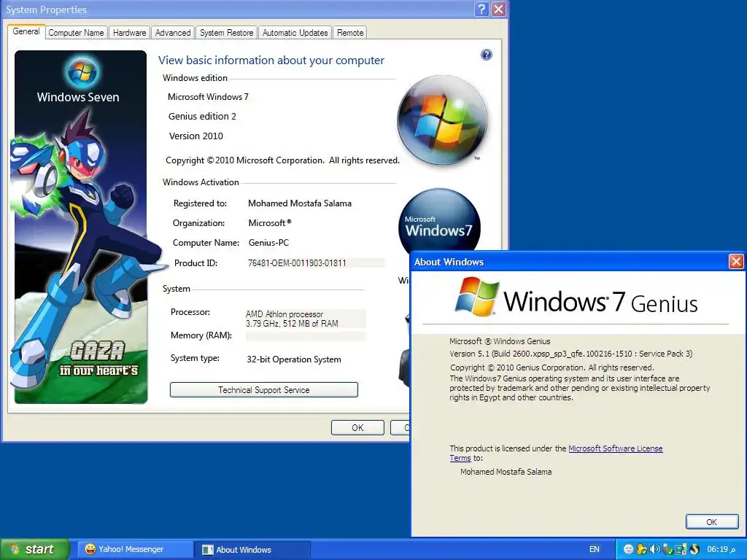Select the Remote tab
This screenshot has height=560, width=747.
coord(350,33)
